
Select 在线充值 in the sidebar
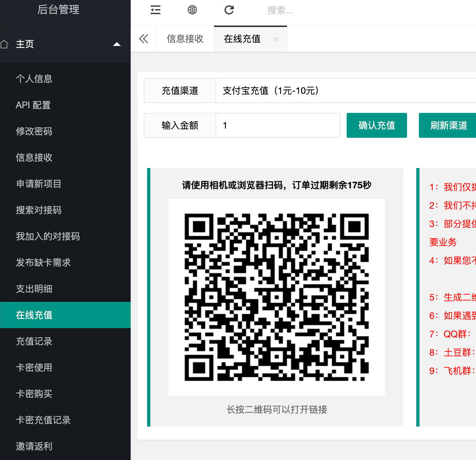tap(65, 315)
